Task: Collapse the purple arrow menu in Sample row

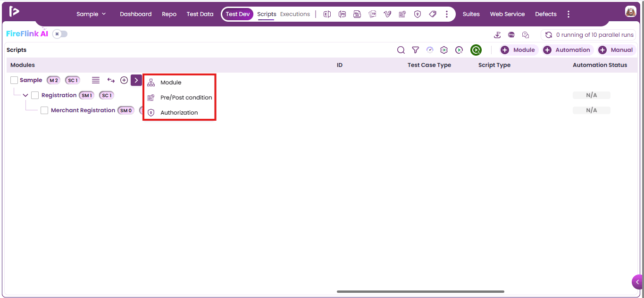Action: click(136, 80)
